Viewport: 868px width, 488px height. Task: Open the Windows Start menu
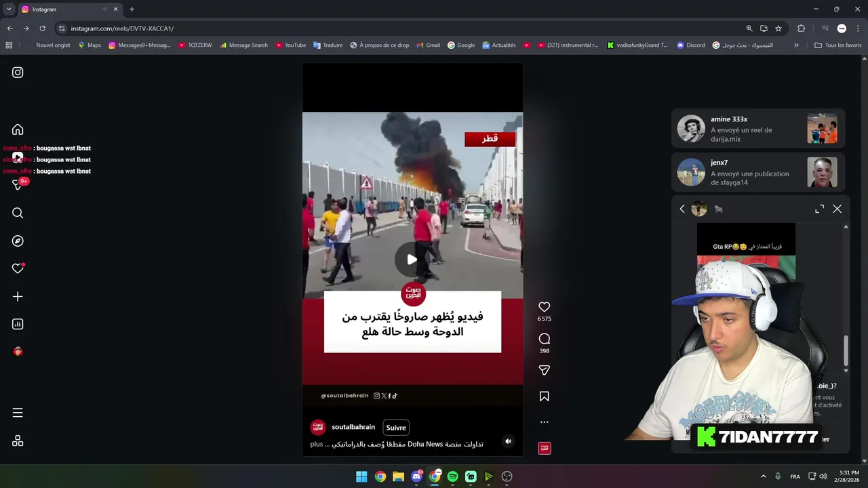click(x=361, y=476)
